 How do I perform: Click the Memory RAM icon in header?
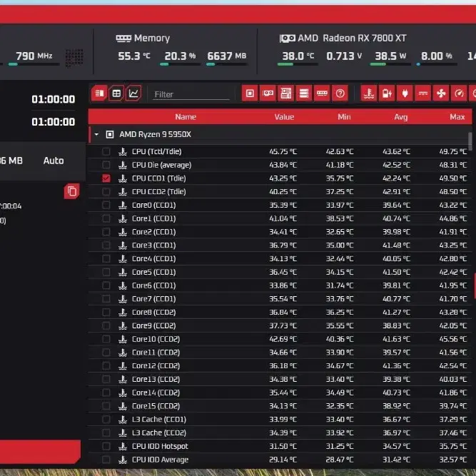[123, 39]
